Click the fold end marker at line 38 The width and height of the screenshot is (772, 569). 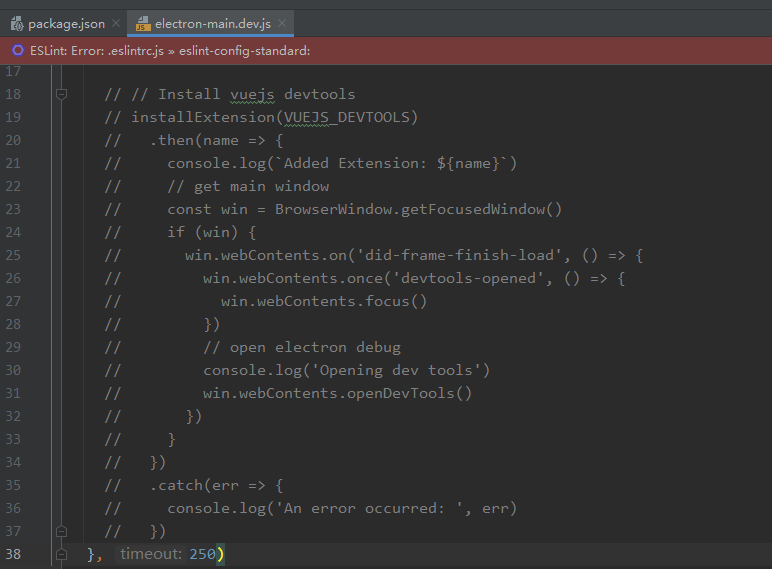click(x=62, y=555)
